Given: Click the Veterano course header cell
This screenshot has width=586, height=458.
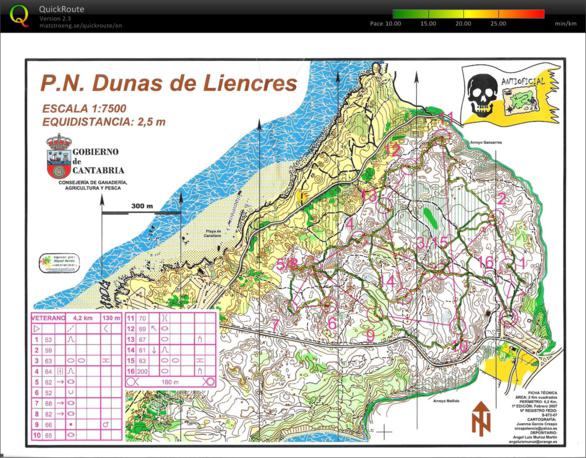Looking at the screenshot, I should click(x=48, y=318).
